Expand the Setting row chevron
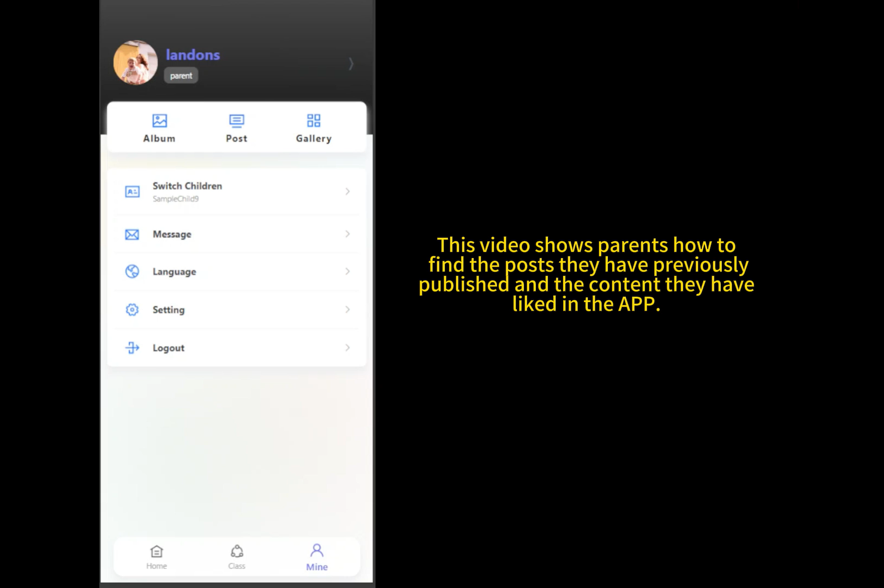The height and width of the screenshot is (588, 884). (348, 309)
